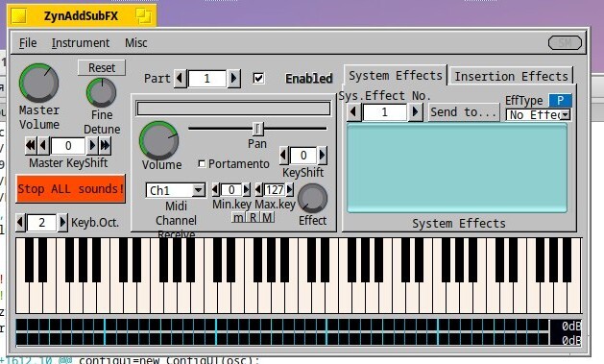Select next Part with right arrow
The height and width of the screenshot is (364, 604).
coord(233,78)
